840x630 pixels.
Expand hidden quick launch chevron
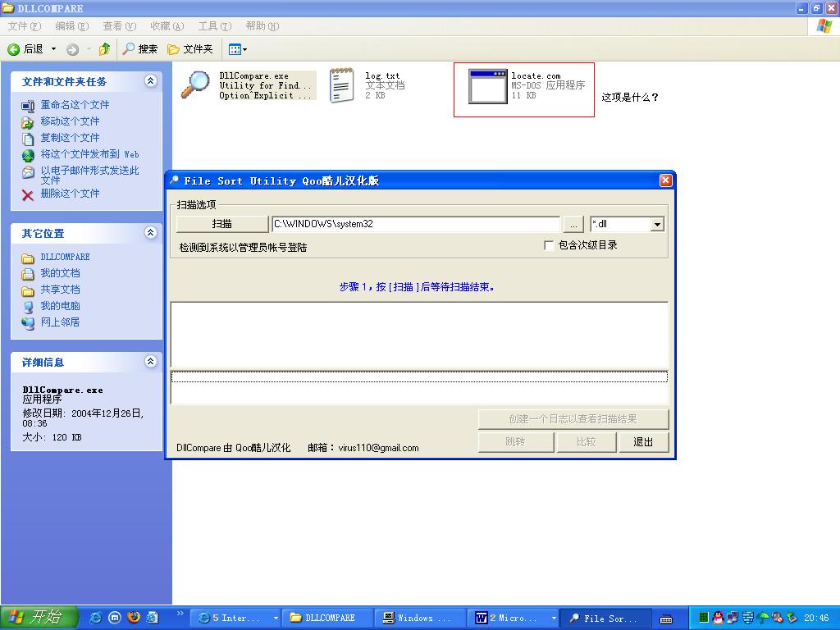[x=180, y=614]
